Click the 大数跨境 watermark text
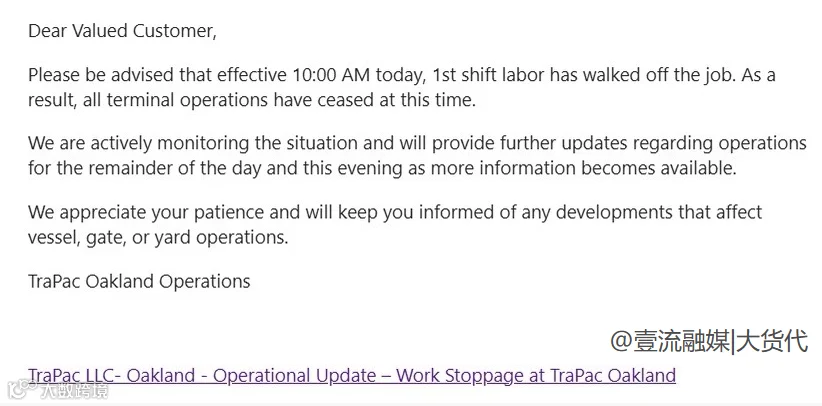This screenshot has width=822, height=406. pos(74,390)
